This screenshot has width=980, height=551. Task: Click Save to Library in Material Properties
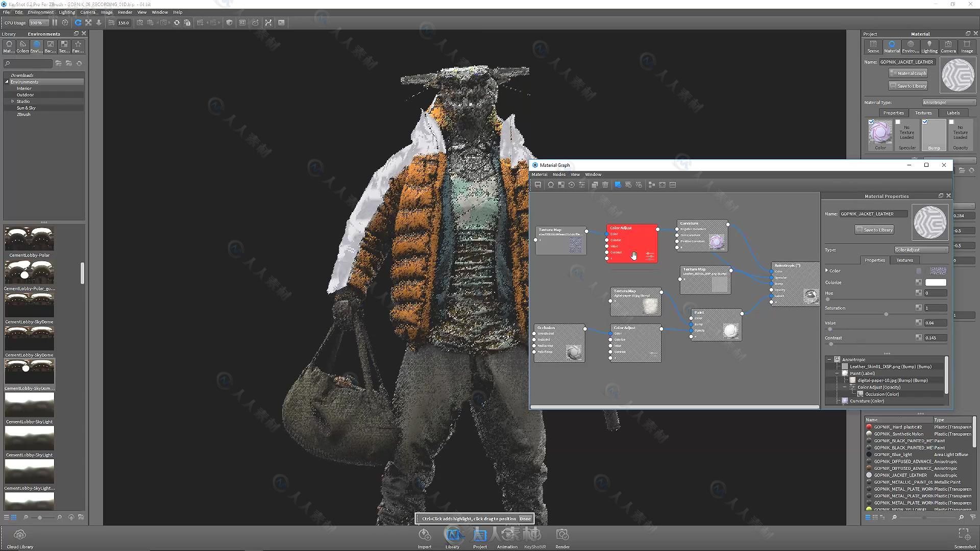pos(874,230)
